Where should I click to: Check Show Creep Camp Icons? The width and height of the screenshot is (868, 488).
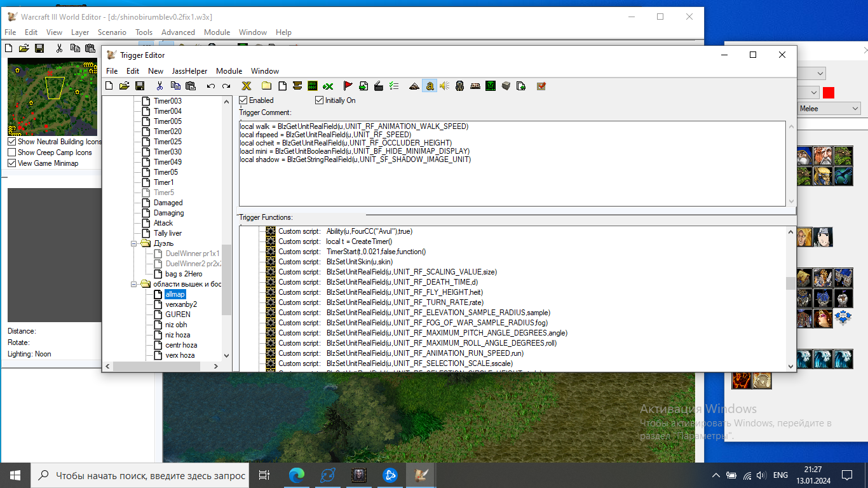(12, 152)
